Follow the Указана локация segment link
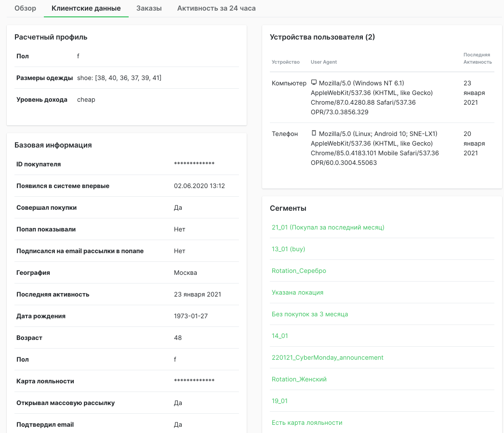The height and width of the screenshot is (433, 504). pyautogui.click(x=297, y=292)
